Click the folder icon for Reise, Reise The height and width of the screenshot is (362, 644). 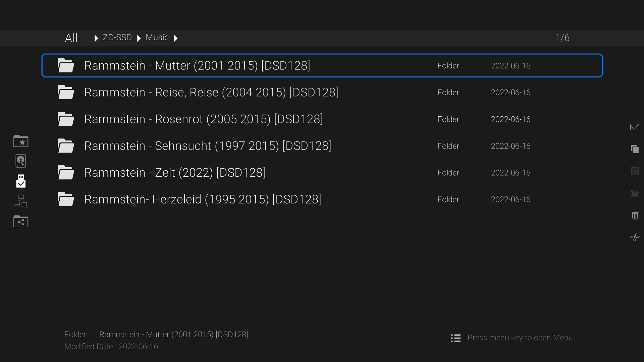tap(66, 92)
